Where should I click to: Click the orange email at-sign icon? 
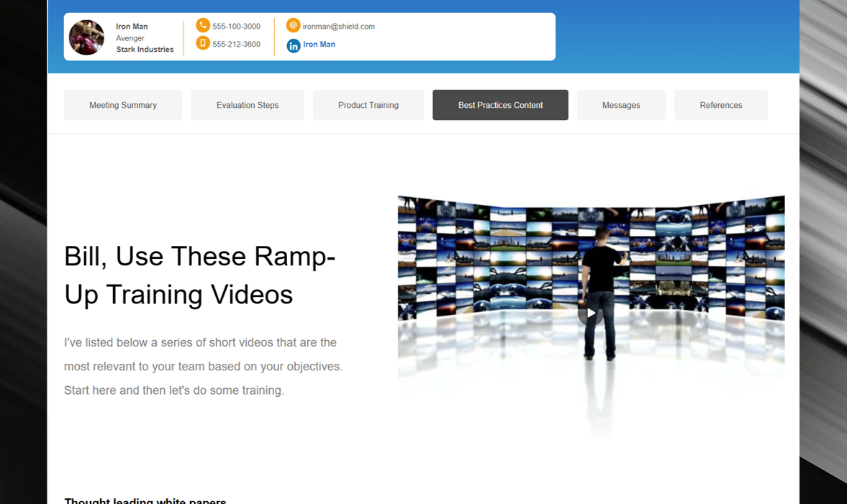[293, 25]
